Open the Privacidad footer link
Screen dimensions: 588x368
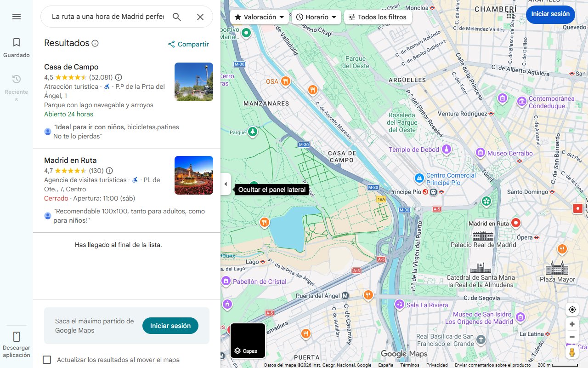[437, 364]
